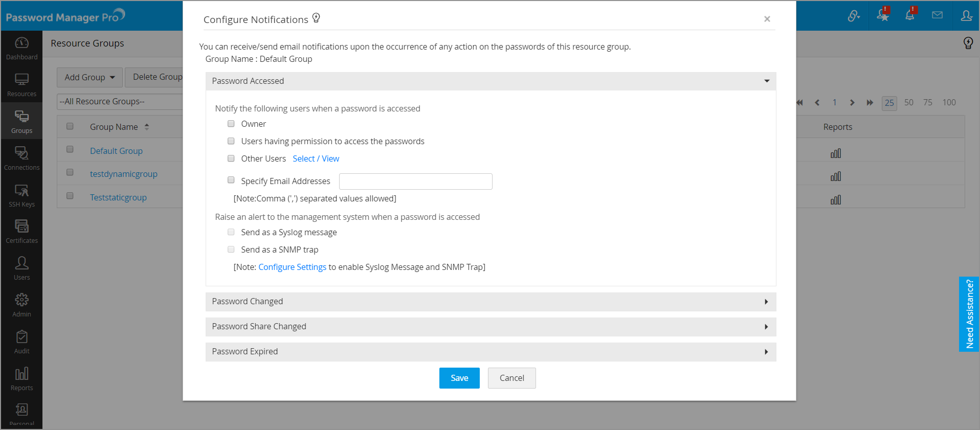The height and width of the screenshot is (430, 980).
Task: Open the Audit sidebar icon
Action: pyautogui.click(x=21, y=337)
